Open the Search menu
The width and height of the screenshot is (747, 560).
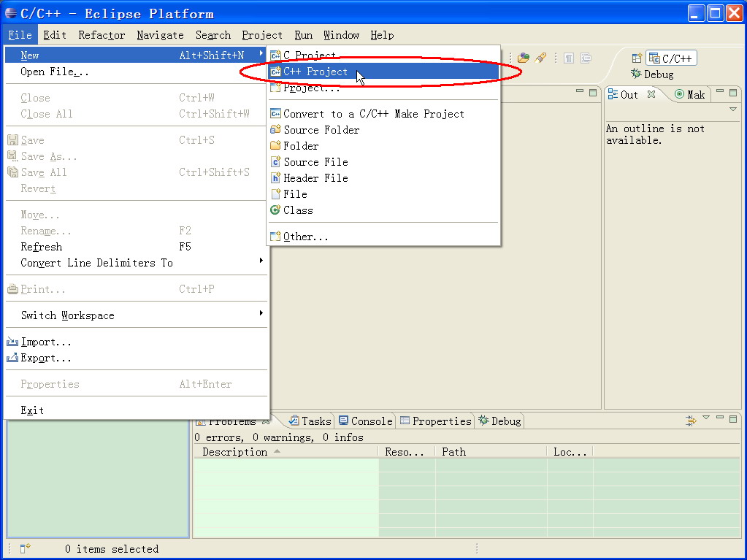tap(213, 35)
